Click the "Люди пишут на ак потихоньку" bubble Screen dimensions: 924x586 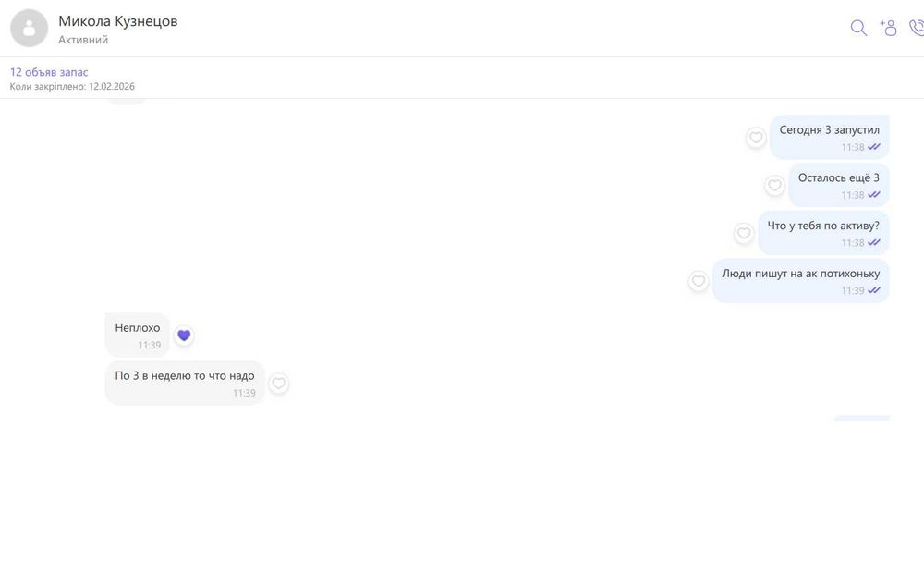[x=801, y=281]
